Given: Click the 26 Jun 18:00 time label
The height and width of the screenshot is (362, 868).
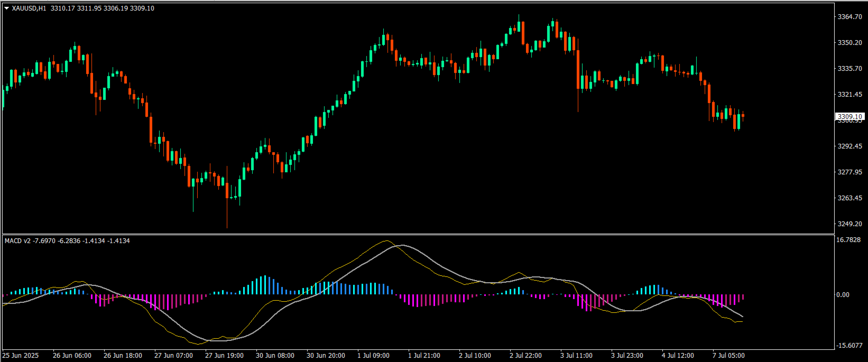Looking at the screenshot, I should [x=123, y=356].
